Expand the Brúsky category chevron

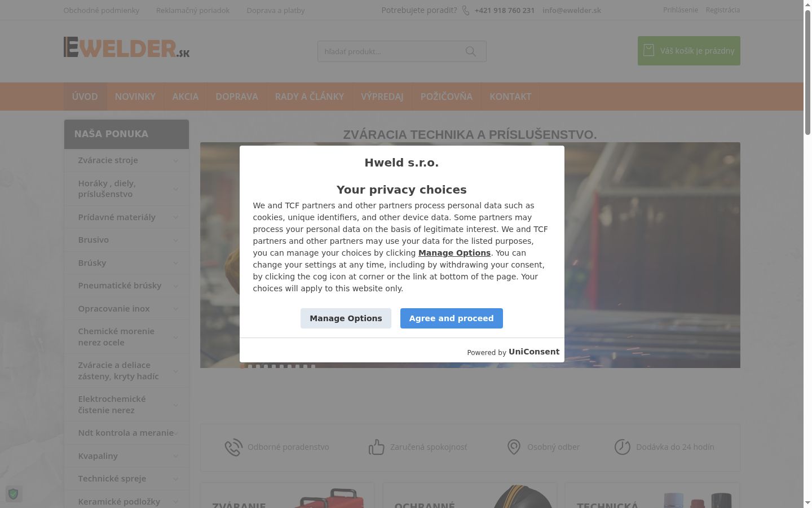click(x=176, y=263)
